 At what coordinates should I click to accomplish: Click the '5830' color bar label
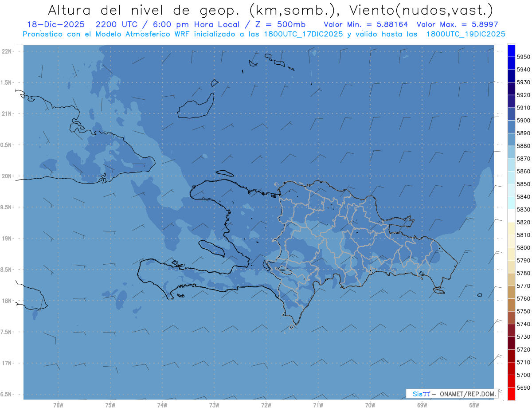point(523,209)
